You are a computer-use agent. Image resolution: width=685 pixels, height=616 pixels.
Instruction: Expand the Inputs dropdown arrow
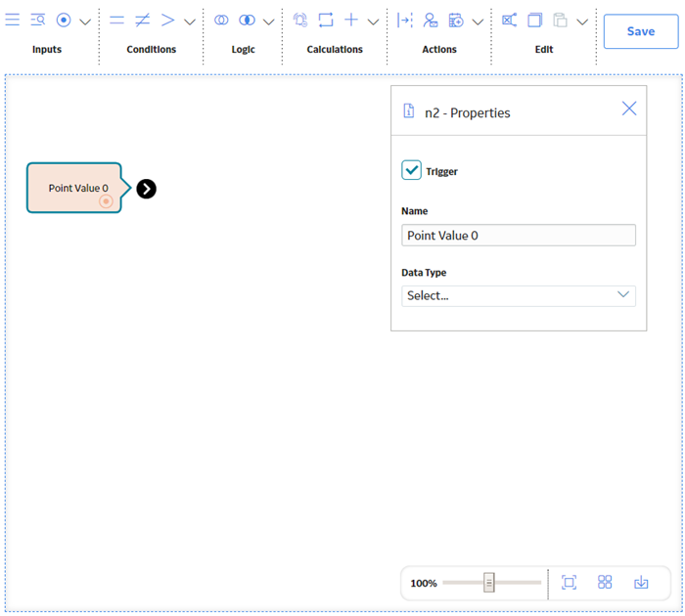pos(85,22)
